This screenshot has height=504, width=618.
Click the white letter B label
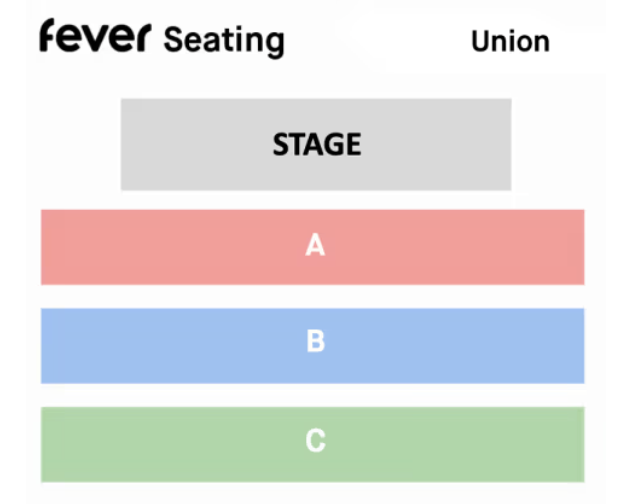tap(316, 342)
